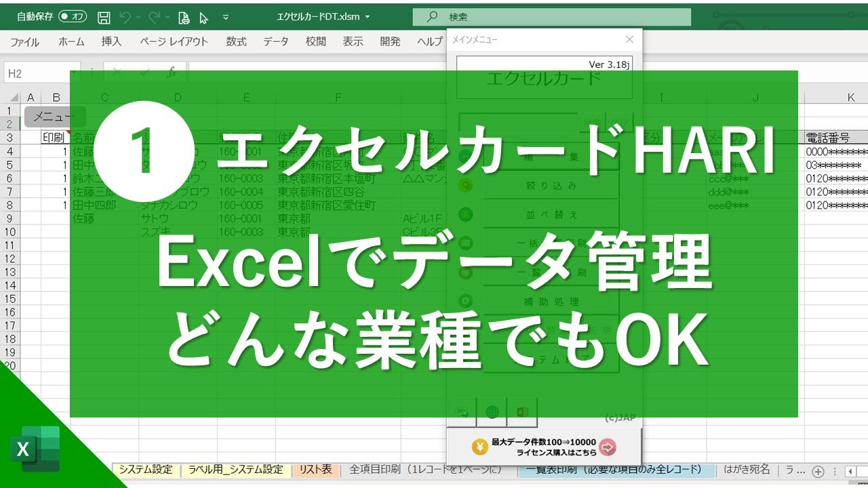Image resolution: width=868 pixels, height=488 pixels.
Task: Click the touch/mouse mode pointer icon
Action: (x=203, y=18)
